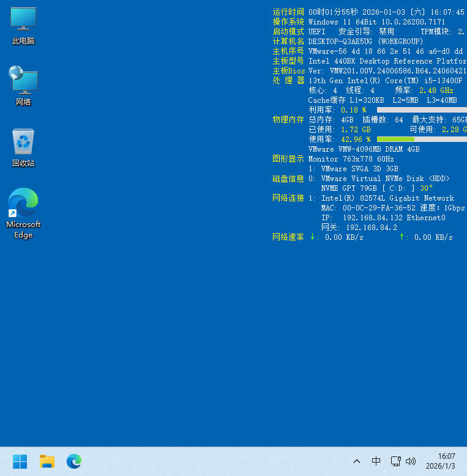This screenshot has width=467, height=476.
Task: Open File Explorer from the taskbar
Action: coord(47,461)
